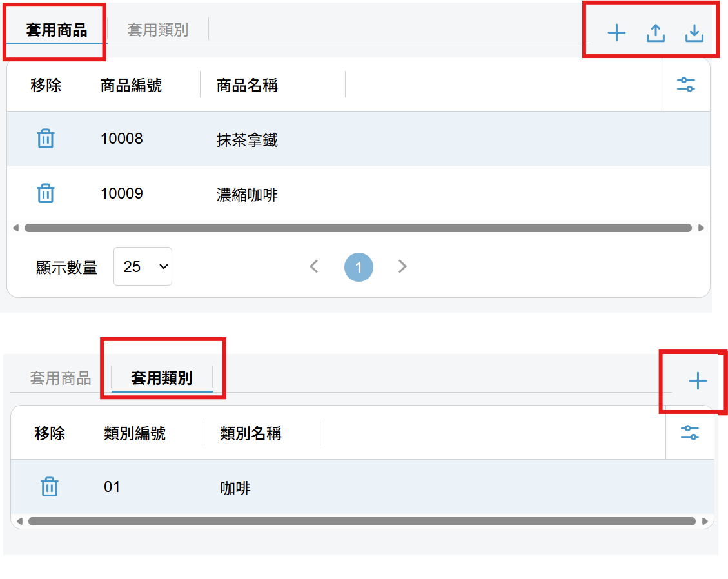The width and height of the screenshot is (728, 579).
Task: Click the download icon in the product panel
Action: (x=694, y=33)
